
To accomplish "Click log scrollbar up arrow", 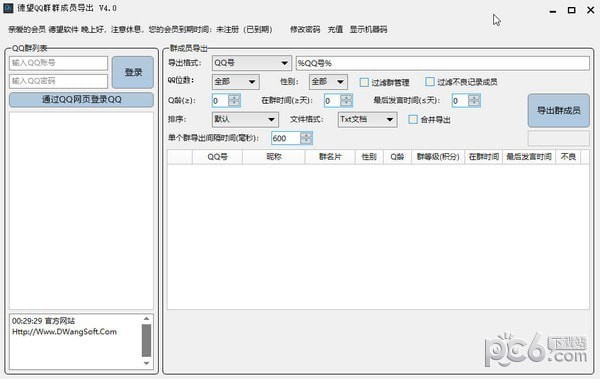I will [x=147, y=319].
